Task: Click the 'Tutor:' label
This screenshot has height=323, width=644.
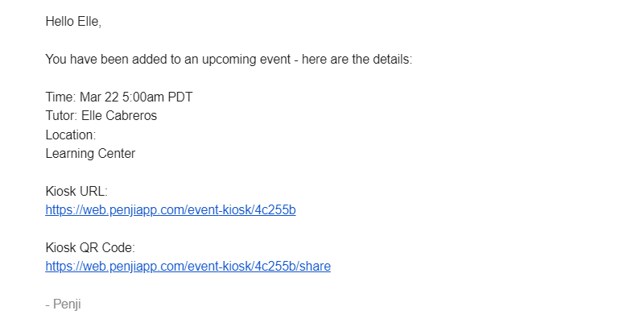Action: [62, 115]
